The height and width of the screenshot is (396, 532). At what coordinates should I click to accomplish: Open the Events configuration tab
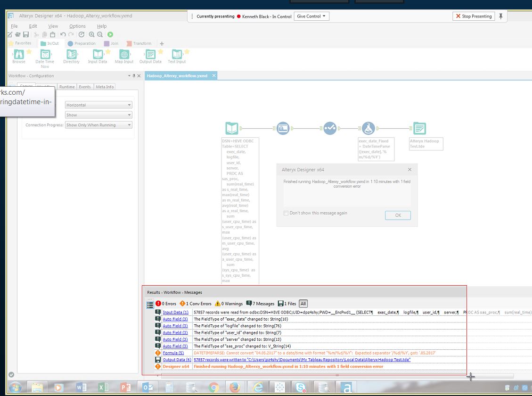point(85,87)
